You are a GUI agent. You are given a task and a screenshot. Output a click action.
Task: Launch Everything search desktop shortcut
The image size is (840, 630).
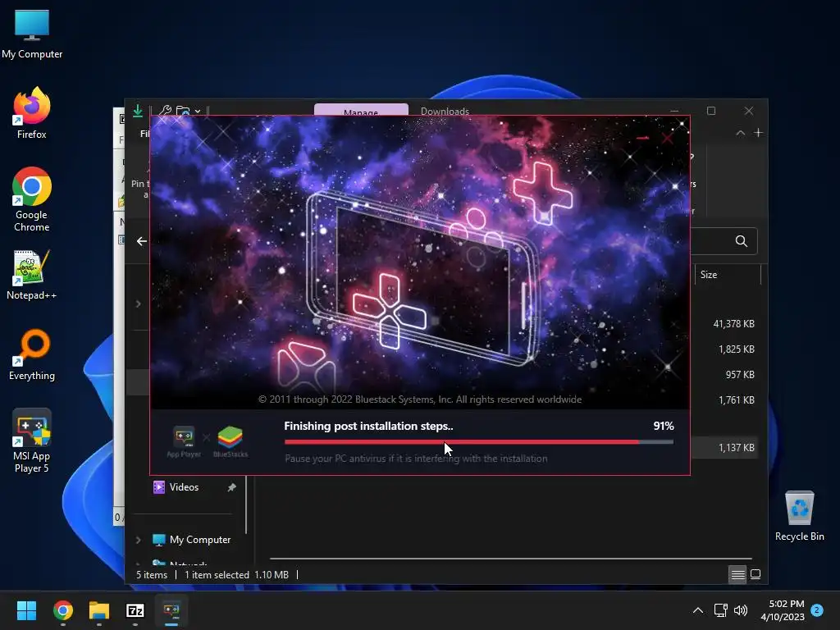point(32,354)
